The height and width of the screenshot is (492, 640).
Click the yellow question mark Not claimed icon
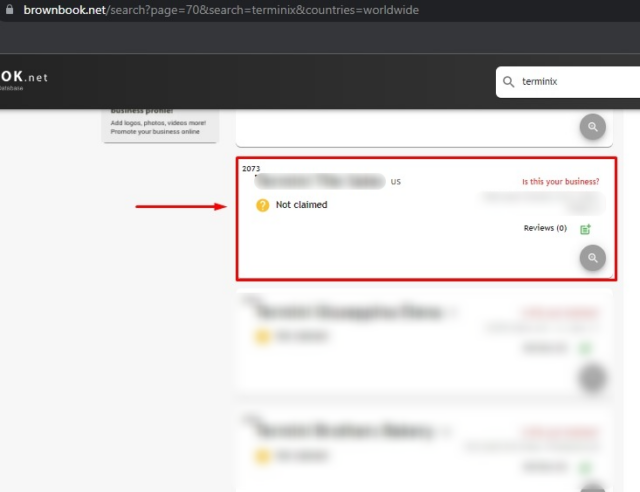263,205
